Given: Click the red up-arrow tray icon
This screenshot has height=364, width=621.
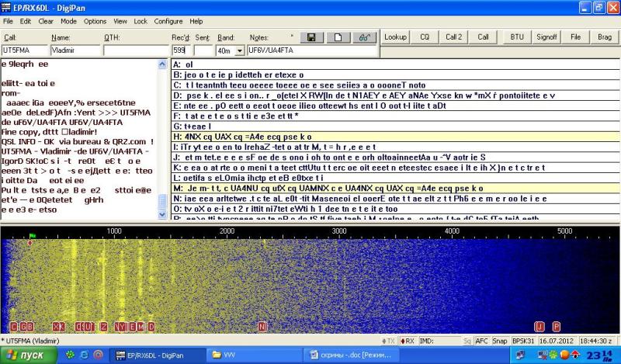Looking at the screenshot, I should pyautogui.click(x=575, y=355).
